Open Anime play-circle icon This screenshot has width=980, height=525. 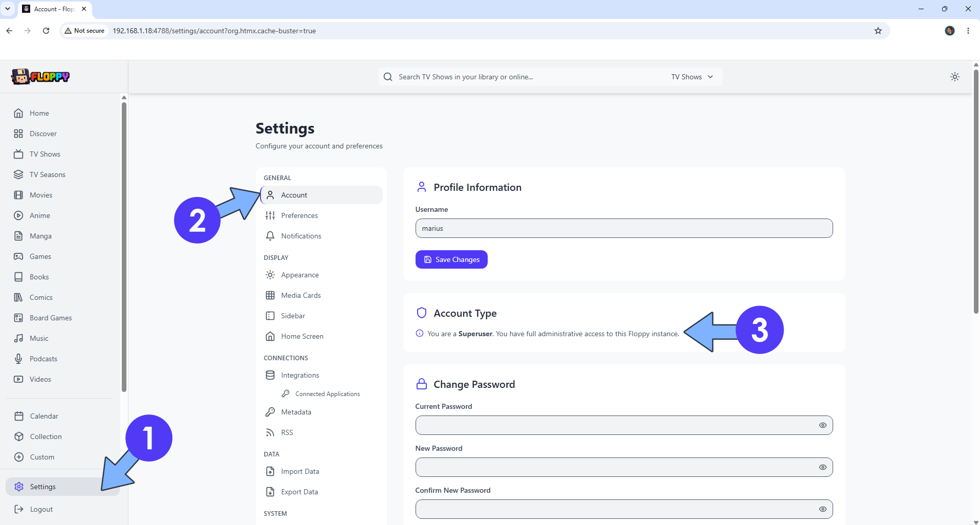(18, 215)
